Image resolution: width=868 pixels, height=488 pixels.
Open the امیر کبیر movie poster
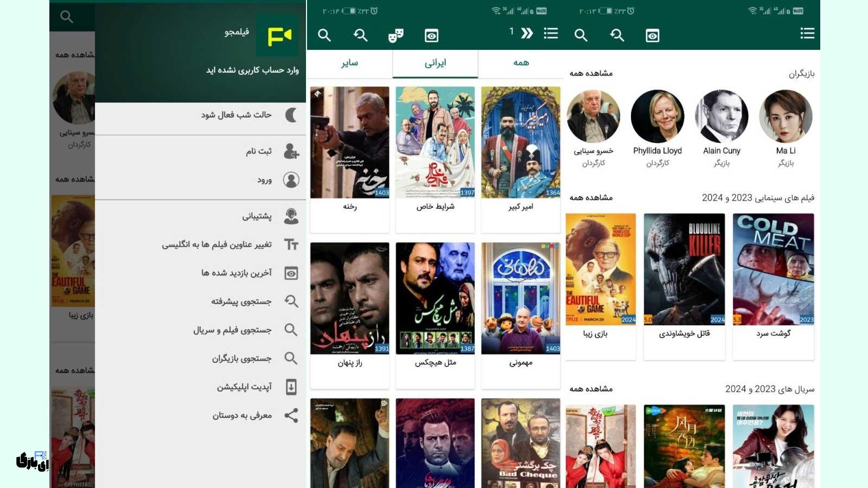click(x=521, y=143)
